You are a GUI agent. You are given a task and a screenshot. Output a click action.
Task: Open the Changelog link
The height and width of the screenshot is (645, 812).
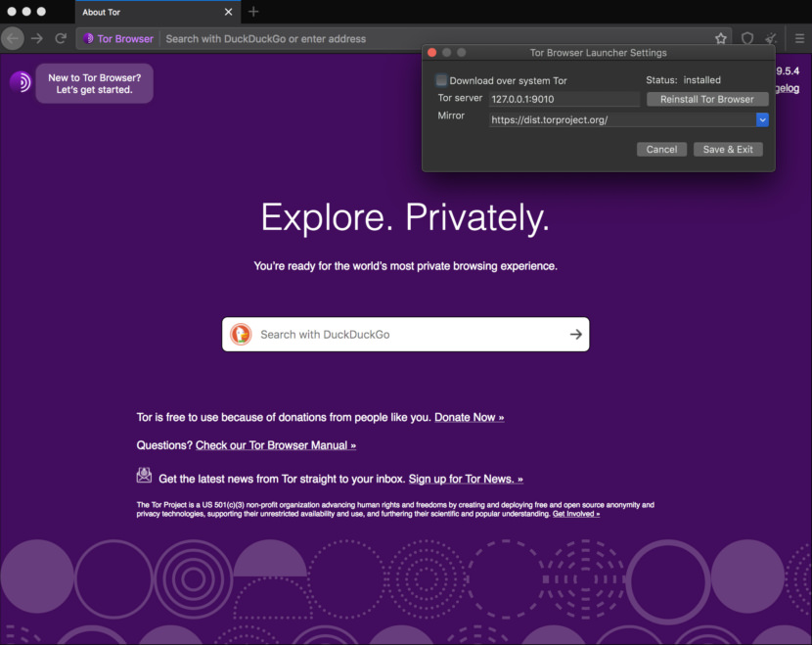point(789,88)
